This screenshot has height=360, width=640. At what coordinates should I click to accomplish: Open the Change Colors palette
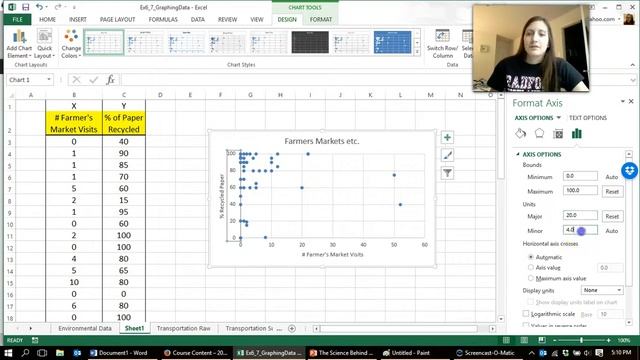[x=71, y=44]
